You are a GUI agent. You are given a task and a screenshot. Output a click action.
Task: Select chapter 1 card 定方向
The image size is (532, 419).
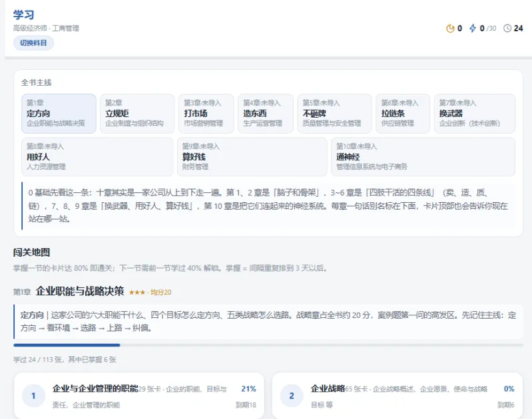point(59,114)
